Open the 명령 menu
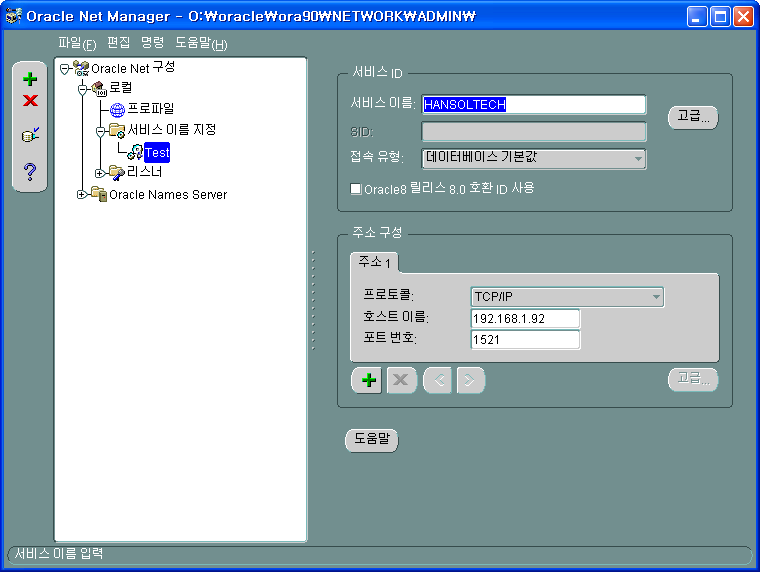 pyautogui.click(x=152, y=43)
